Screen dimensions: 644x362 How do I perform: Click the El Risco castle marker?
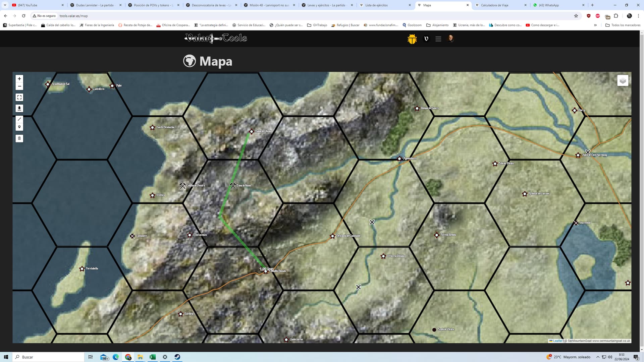click(153, 195)
